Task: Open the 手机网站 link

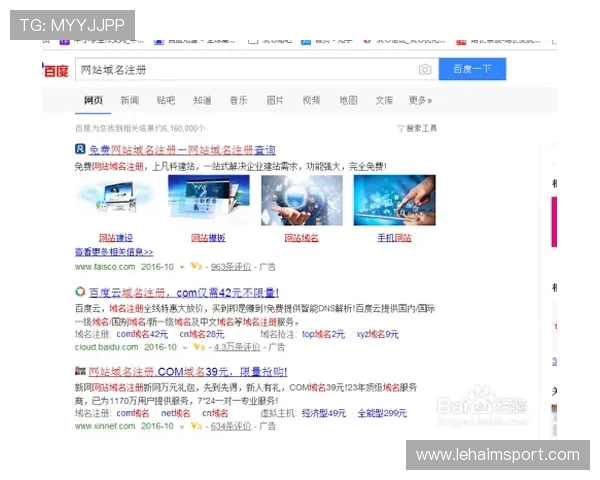Action: coord(395,238)
